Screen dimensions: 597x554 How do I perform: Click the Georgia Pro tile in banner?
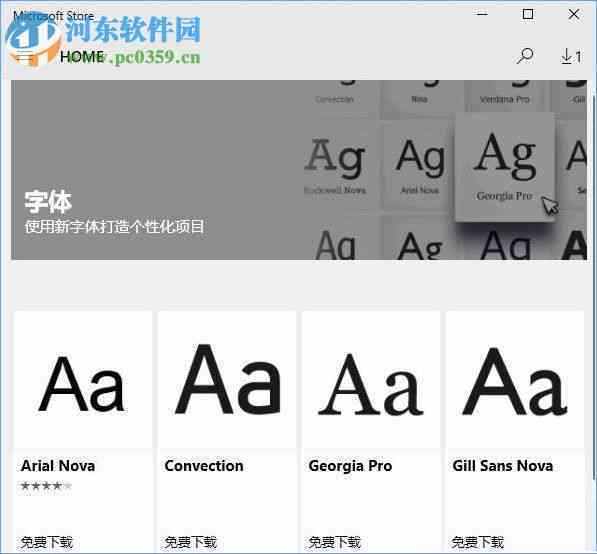(x=504, y=167)
